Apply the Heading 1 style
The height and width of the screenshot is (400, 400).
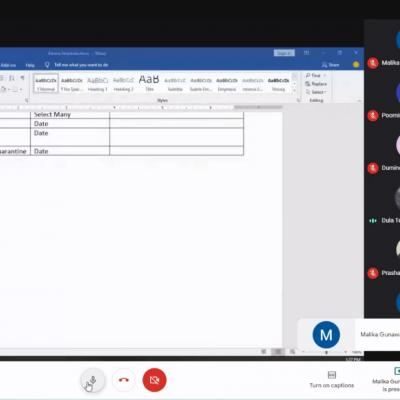(x=97, y=83)
